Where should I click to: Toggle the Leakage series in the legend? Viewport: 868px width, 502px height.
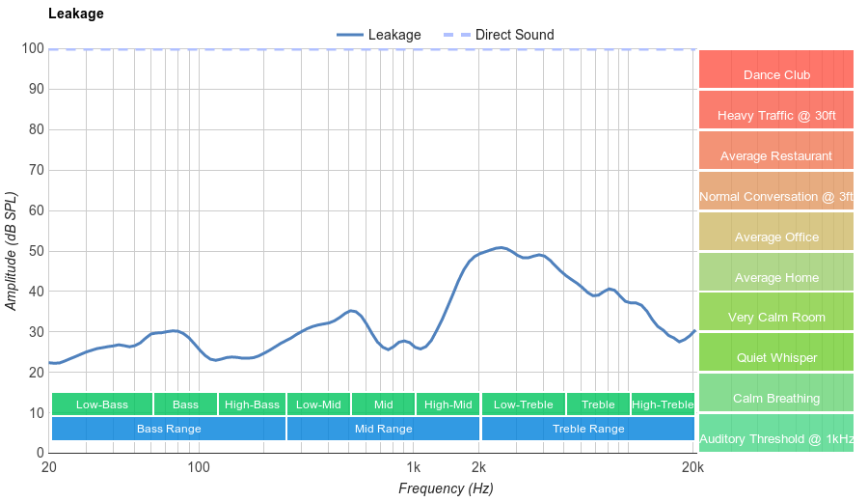(379, 35)
